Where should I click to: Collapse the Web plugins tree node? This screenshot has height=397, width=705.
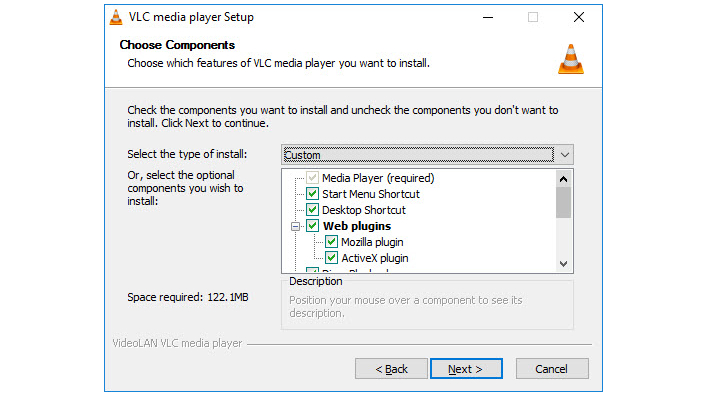click(x=295, y=226)
